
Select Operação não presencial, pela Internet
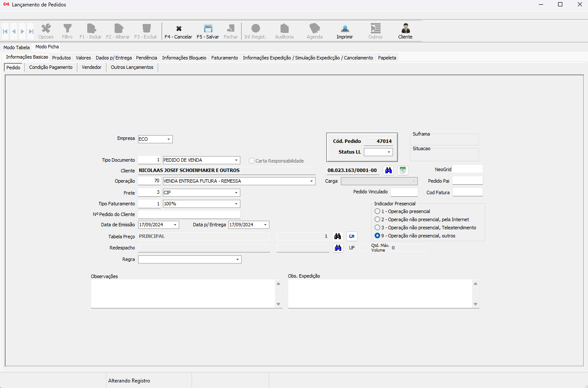[x=377, y=219]
